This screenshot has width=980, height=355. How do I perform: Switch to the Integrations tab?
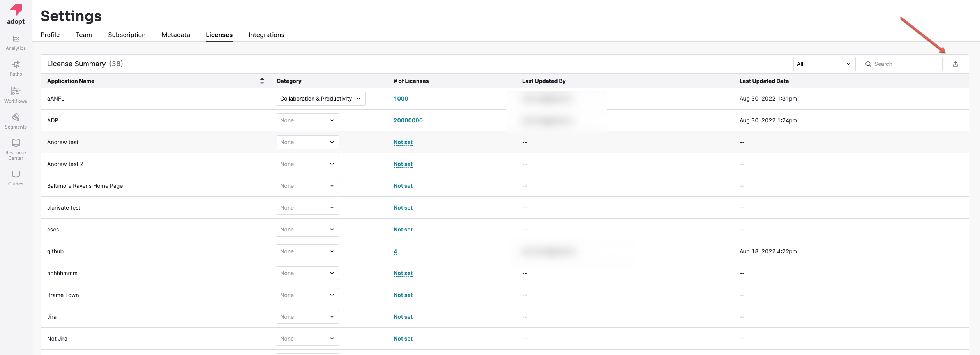tap(267, 35)
